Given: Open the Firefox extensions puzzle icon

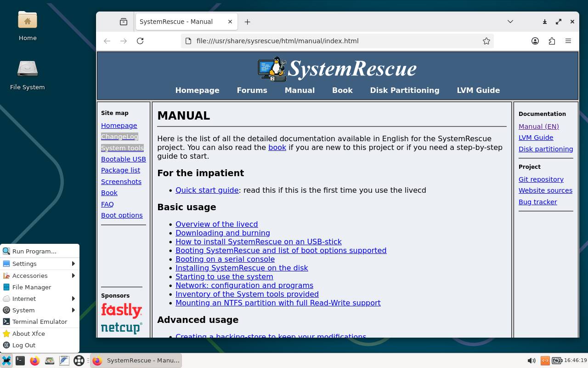Looking at the screenshot, I should tap(552, 41).
